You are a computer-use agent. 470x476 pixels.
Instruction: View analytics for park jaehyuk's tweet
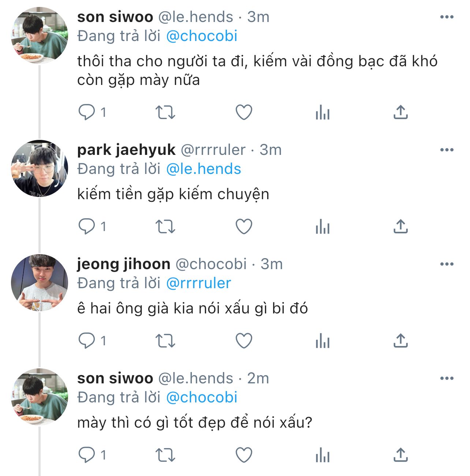click(322, 227)
